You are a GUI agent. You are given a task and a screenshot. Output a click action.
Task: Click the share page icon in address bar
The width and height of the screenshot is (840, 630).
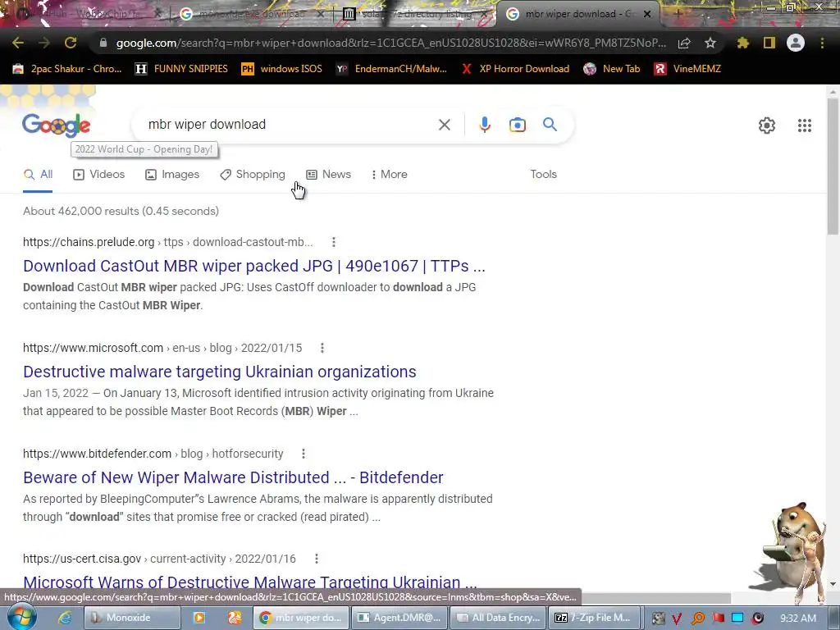coord(684,43)
